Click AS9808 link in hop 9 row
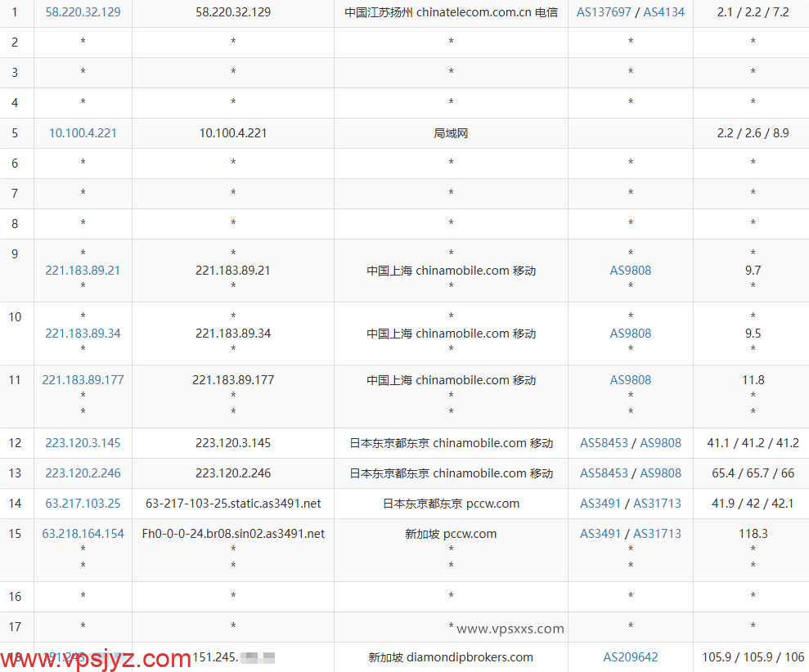809x672 pixels. tap(631, 271)
